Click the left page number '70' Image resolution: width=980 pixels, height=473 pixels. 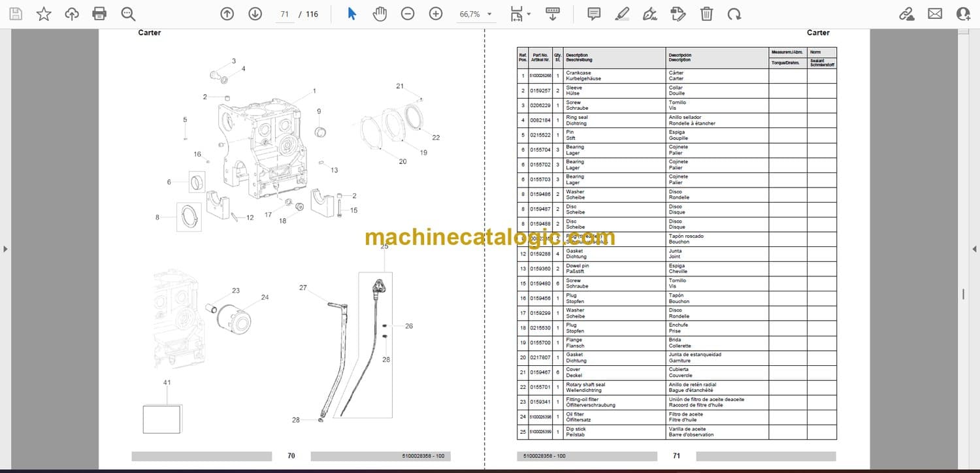[291, 456]
